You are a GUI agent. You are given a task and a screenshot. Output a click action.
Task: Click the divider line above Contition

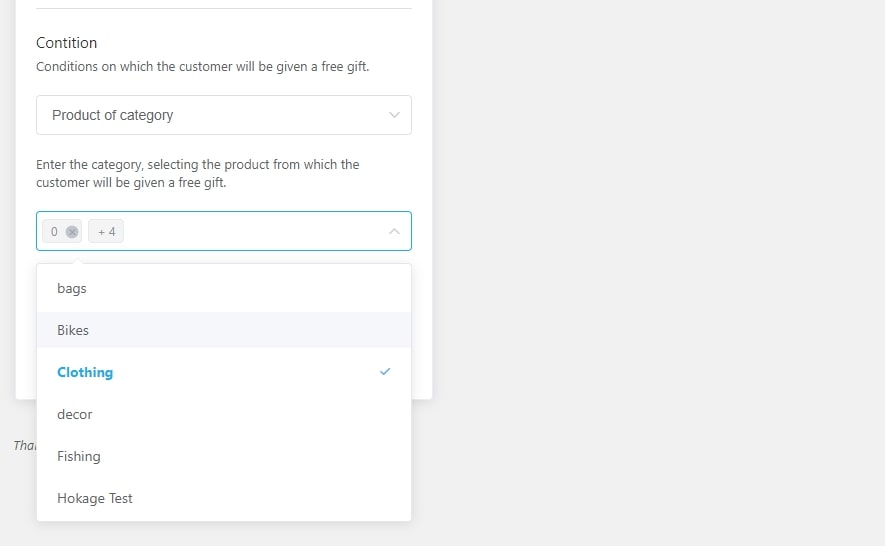(223, 9)
